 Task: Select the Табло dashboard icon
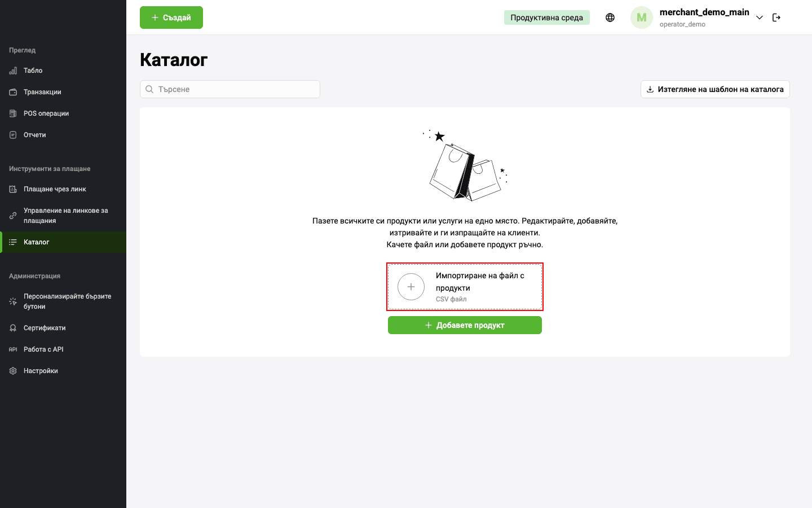pyautogui.click(x=13, y=71)
